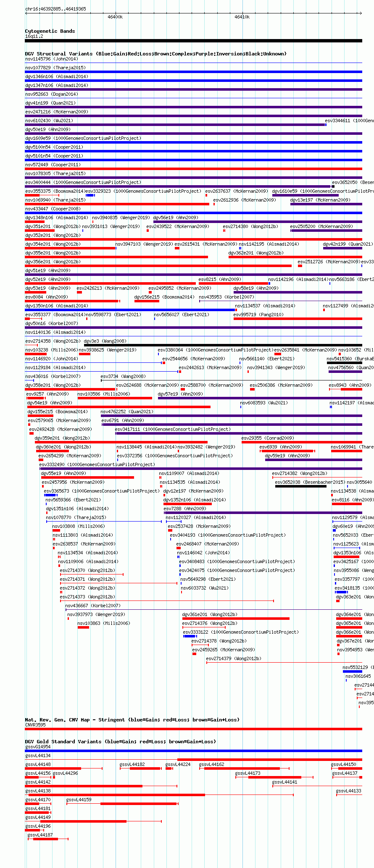The image size is (374, 868).
Task: Click the nsv1145796 (John2014) variant label
Action: (51, 59)
